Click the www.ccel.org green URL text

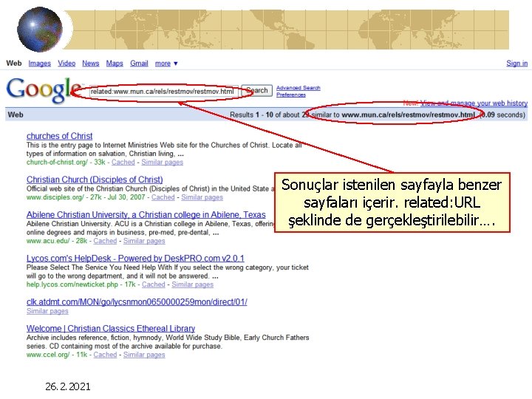pos(48,355)
